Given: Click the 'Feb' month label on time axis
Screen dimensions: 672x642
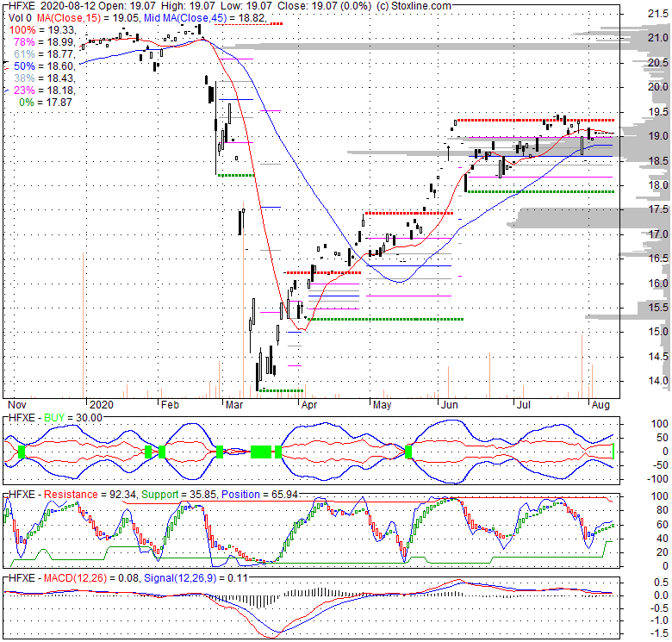Looking at the screenshot, I should [170, 405].
